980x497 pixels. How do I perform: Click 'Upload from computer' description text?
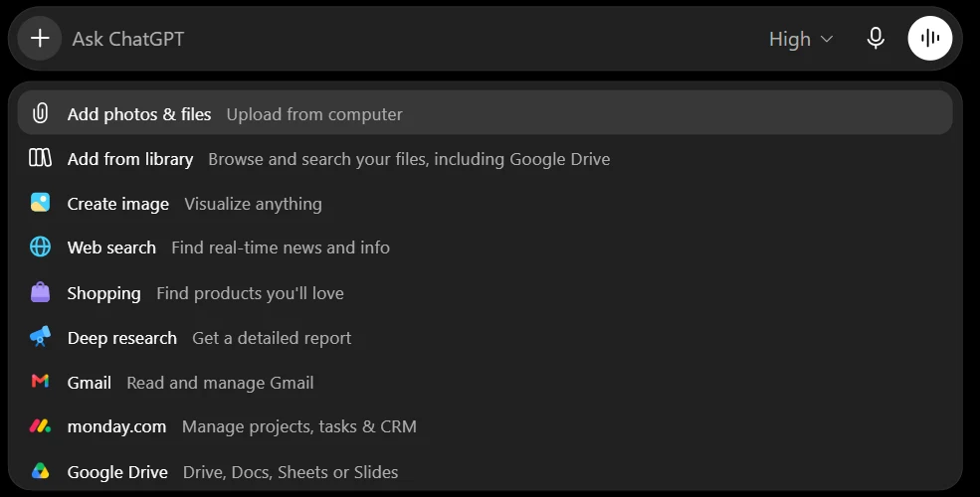click(x=314, y=114)
